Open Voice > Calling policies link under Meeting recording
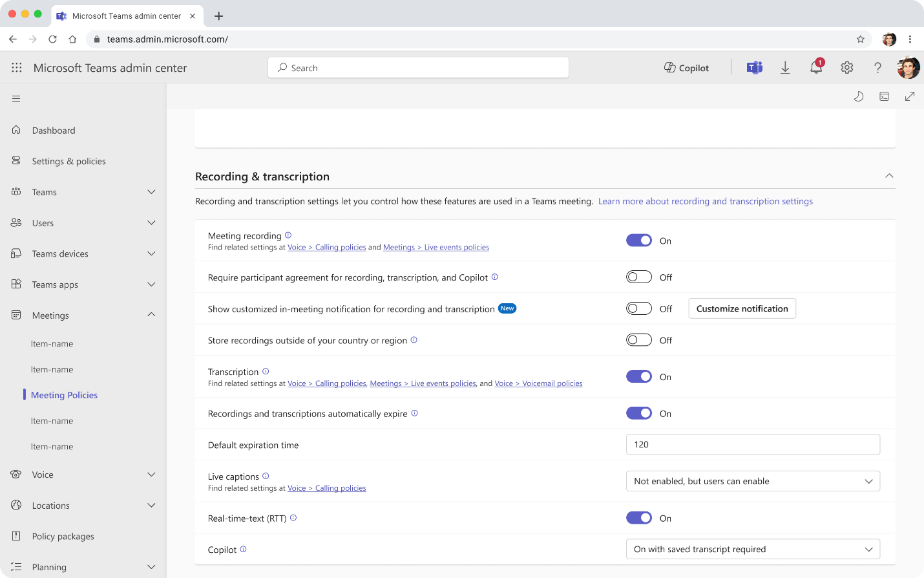This screenshot has height=578, width=924. click(x=326, y=248)
